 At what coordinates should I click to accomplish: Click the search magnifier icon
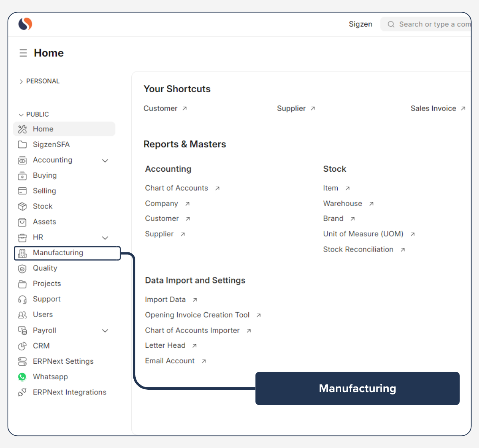(390, 24)
